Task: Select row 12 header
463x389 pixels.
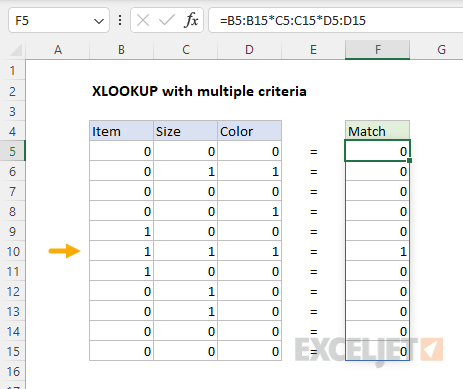Action: click(x=13, y=291)
